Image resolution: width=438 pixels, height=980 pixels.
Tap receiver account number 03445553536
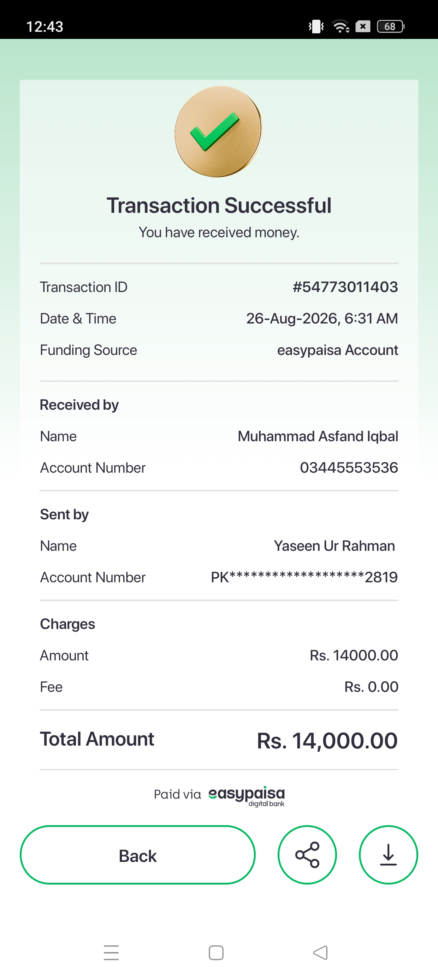click(349, 468)
